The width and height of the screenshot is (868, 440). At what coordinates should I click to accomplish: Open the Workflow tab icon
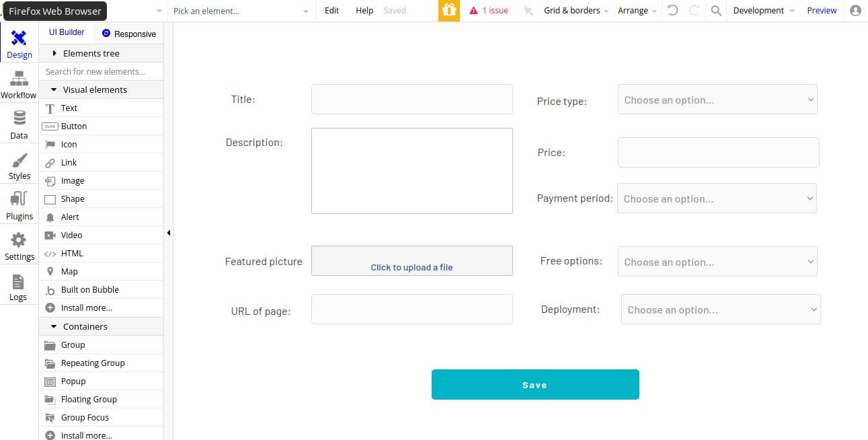[19, 78]
